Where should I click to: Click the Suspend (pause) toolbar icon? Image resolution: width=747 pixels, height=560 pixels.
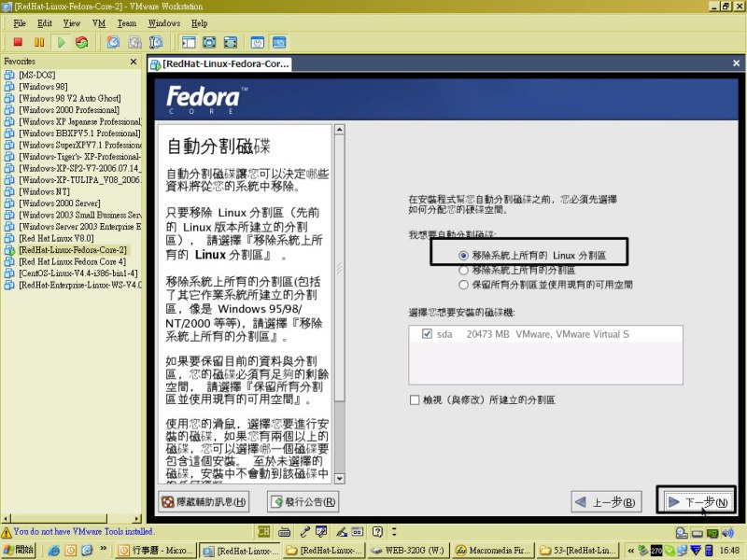click(x=39, y=42)
